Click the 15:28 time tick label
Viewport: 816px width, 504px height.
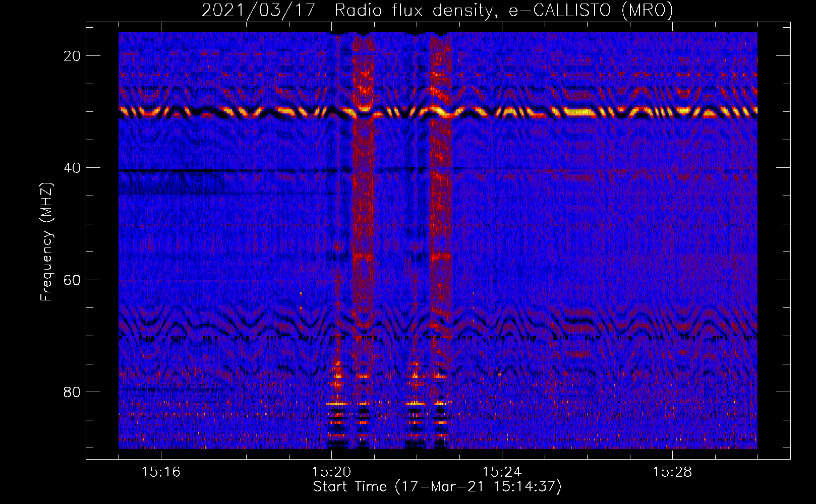[x=672, y=472]
